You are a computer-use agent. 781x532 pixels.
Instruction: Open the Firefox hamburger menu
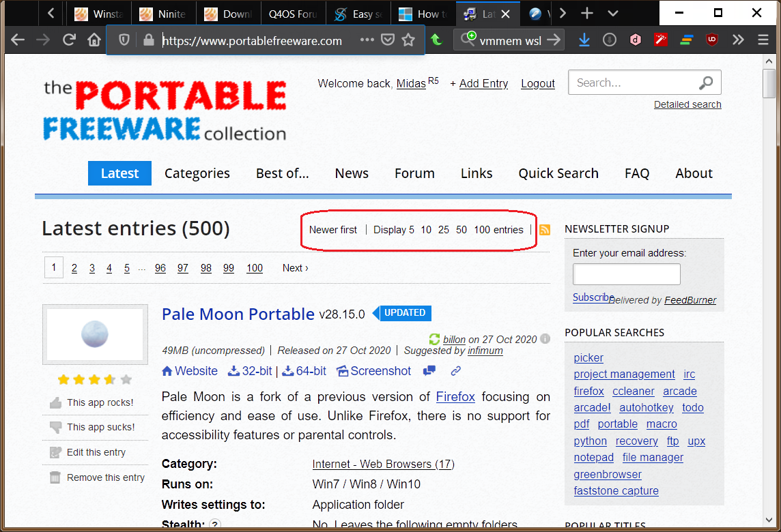(763, 40)
